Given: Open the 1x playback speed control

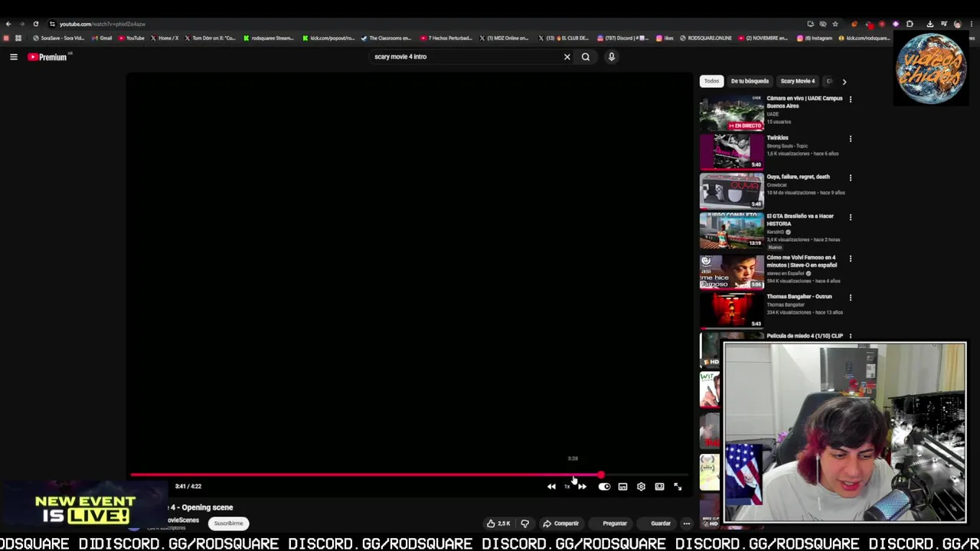Looking at the screenshot, I should pyautogui.click(x=567, y=487).
